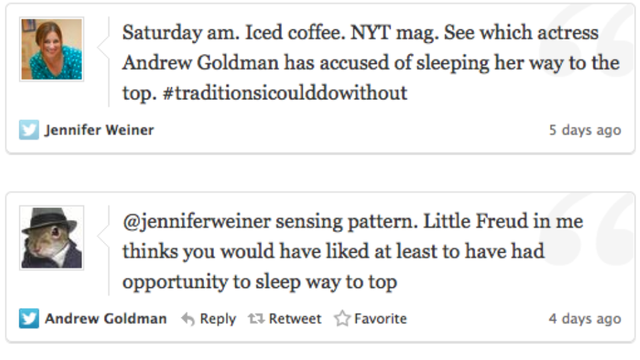Screen dimensions: 640x360
Task: Open the "4 days ago" timestamp
Action: point(585,319)
